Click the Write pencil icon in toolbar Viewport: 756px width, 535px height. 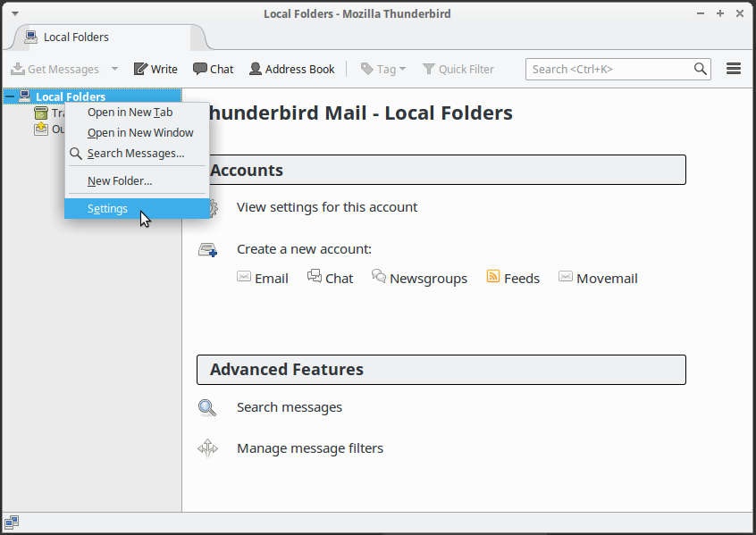point(140,69)
